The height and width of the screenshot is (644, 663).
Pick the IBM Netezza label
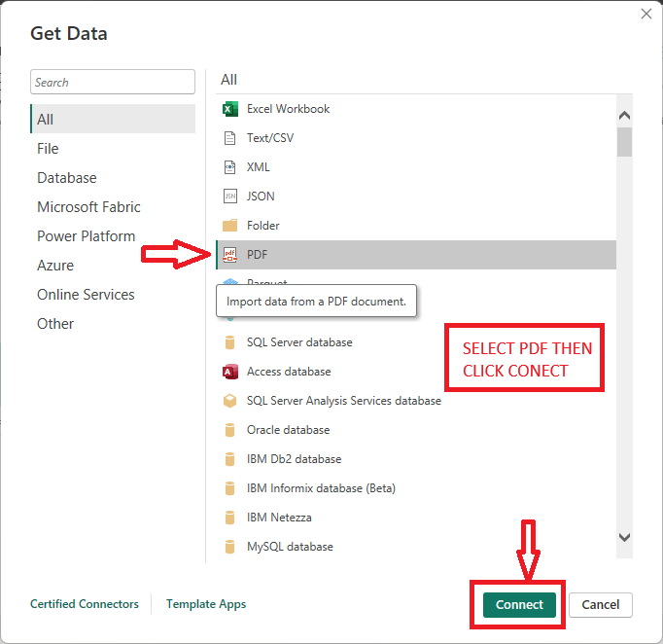click(279, 518)
